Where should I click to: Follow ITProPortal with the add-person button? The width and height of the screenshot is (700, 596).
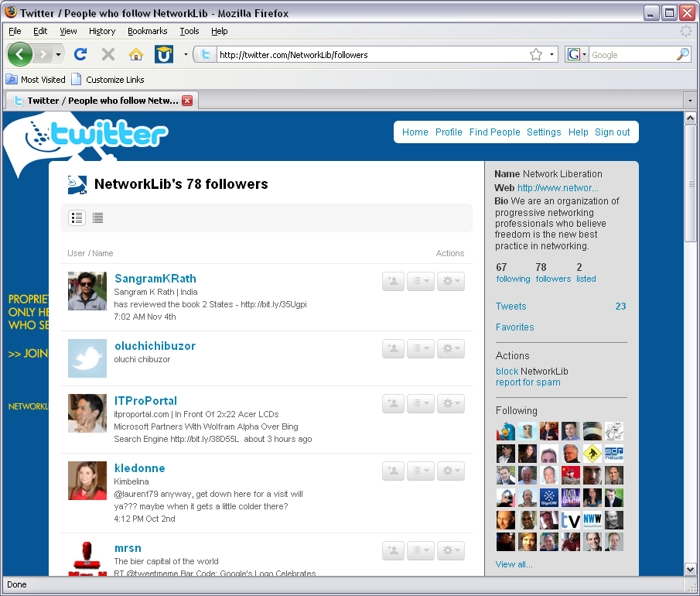click(393, 403)
